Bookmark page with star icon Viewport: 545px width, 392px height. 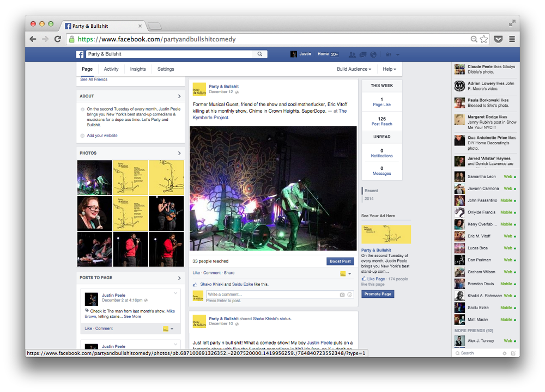[x=484, y=39]
